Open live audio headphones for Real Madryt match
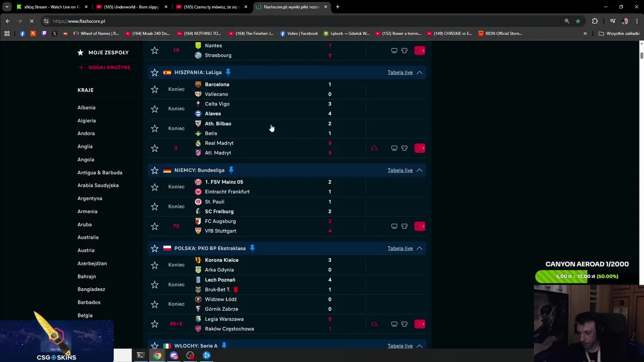644x362 pixels. tap(374, 148)
